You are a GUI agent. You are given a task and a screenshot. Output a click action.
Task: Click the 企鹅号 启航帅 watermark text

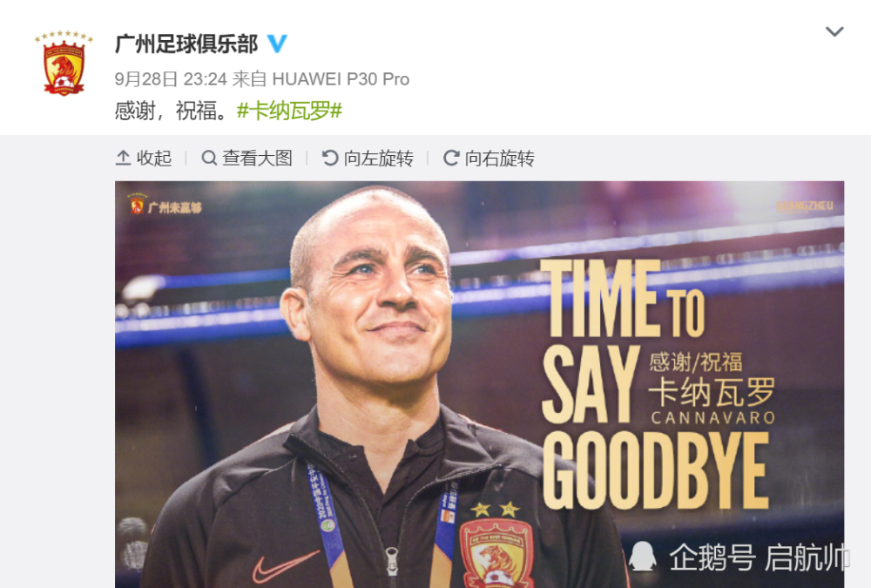click(x=760, y=557)
